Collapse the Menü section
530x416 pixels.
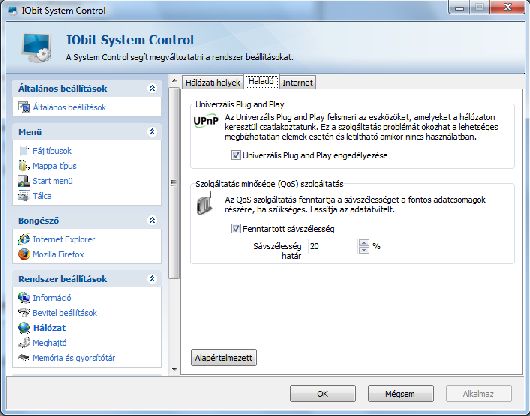tap(152, 132)
